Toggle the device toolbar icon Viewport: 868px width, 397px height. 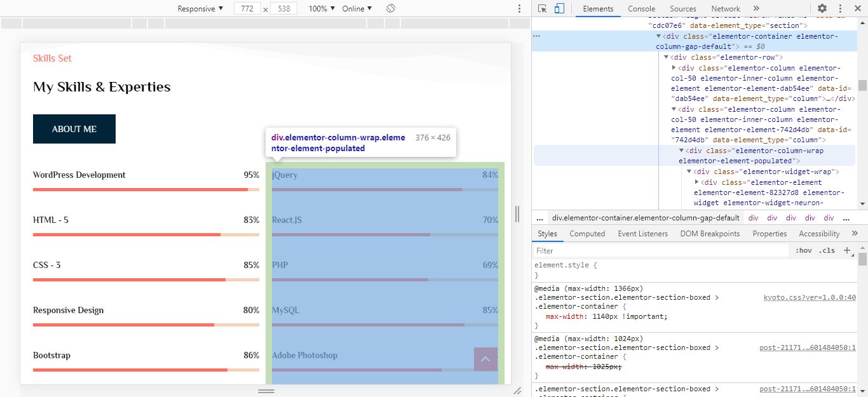click(559, 8)
